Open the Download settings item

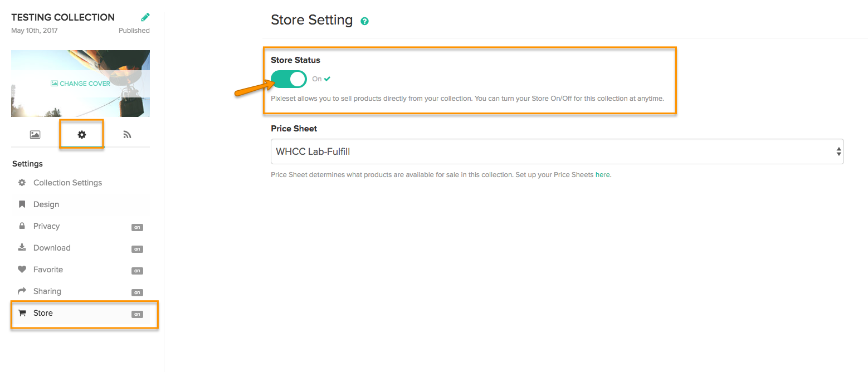(80, 248)
